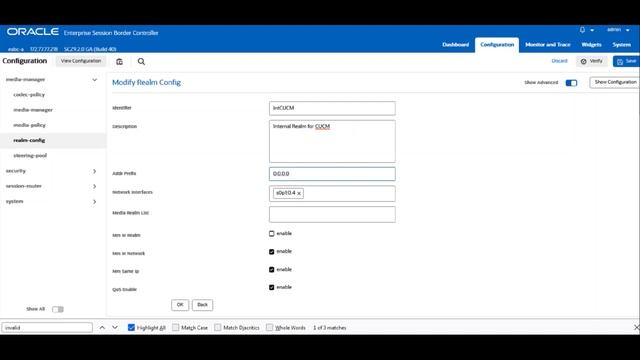This screenshot has width=640, height=360.
Task: Open the notifications dropdown arrow
Action: click(592, 30)
